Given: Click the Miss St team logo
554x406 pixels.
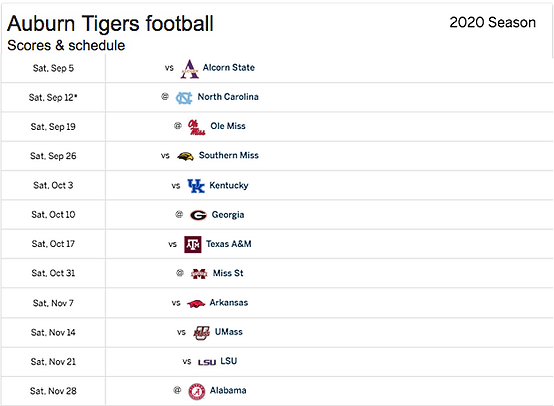Looking at the screenshot, I should click(x=199, y=274).
